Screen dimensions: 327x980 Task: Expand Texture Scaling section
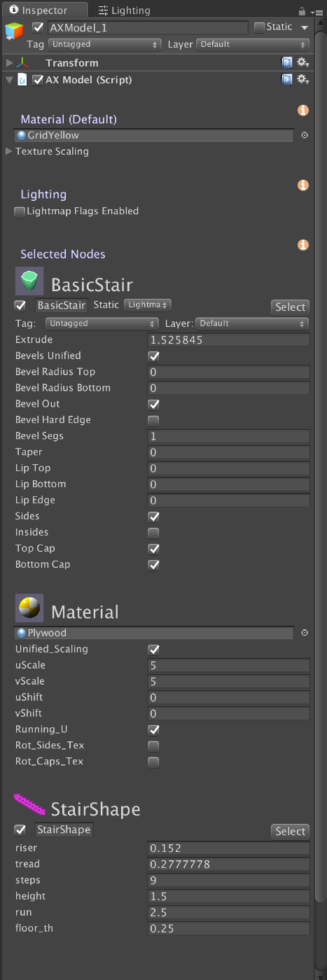click(9, 151)
